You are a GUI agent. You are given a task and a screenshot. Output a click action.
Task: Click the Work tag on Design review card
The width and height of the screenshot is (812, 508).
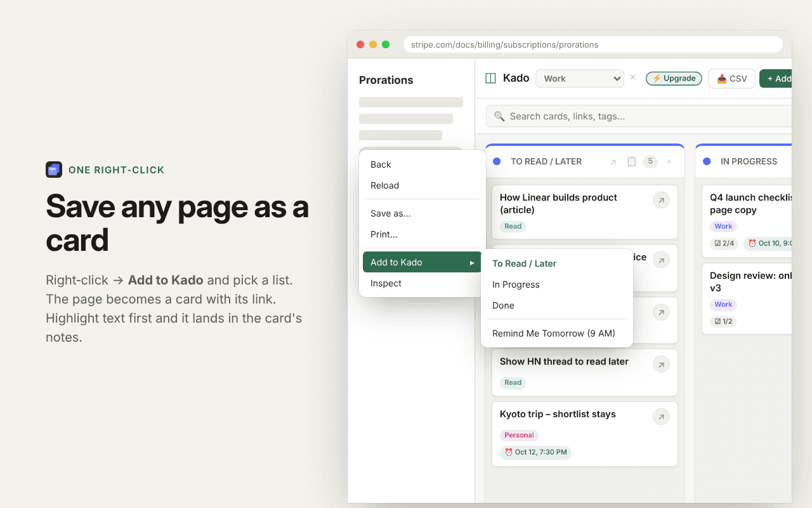pos(723,304)
